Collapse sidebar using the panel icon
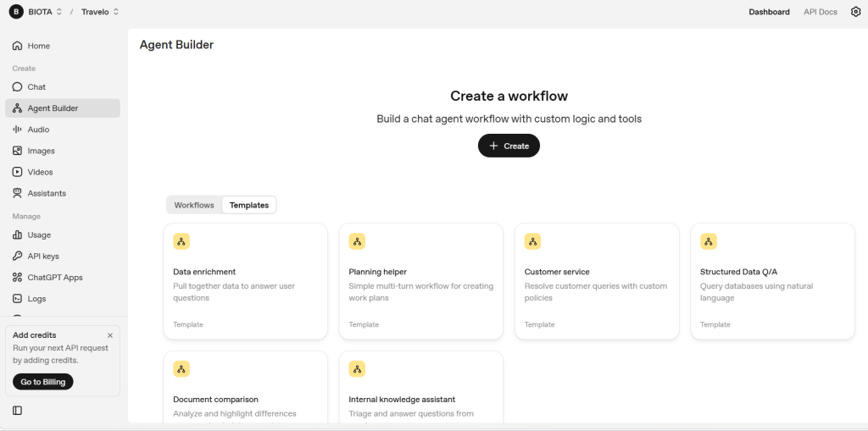868x431 pixels. click(17, 411)
